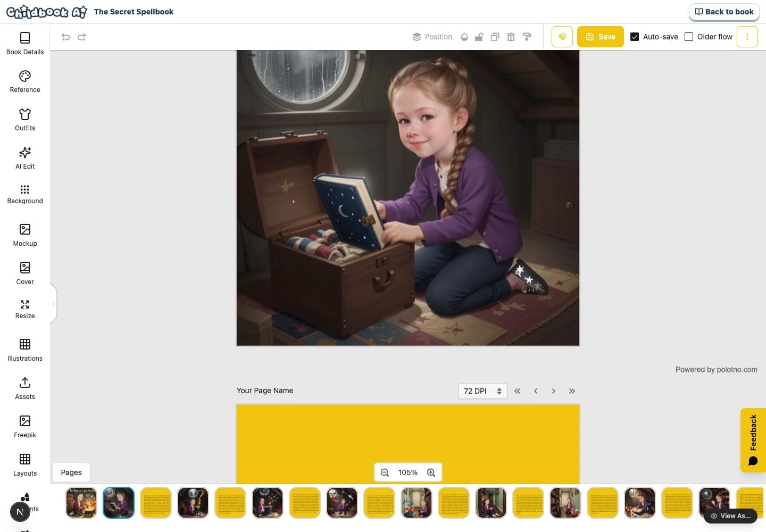Open the Freepik panel

click(25, 426)
